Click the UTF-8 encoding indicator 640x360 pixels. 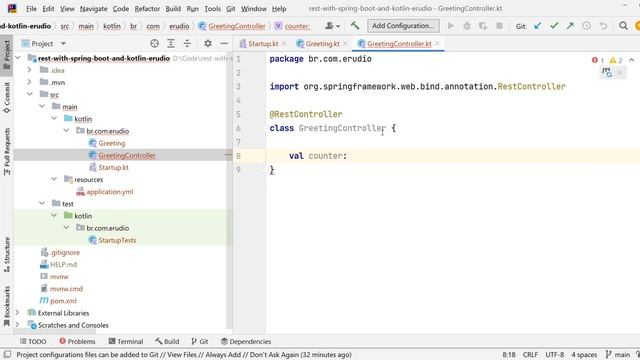[554, 355]
